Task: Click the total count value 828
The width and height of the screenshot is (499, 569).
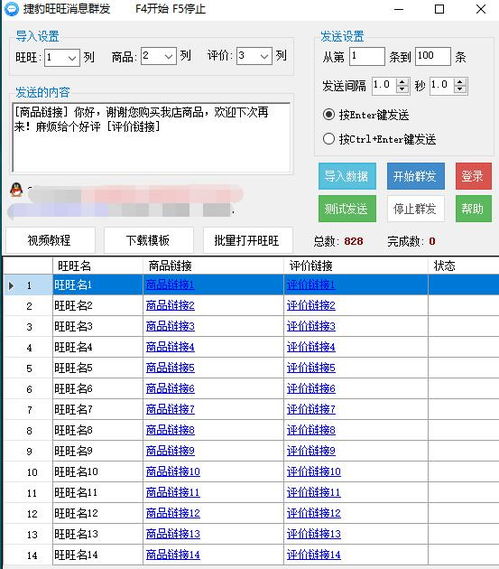Action: click(x=353, y=241)
